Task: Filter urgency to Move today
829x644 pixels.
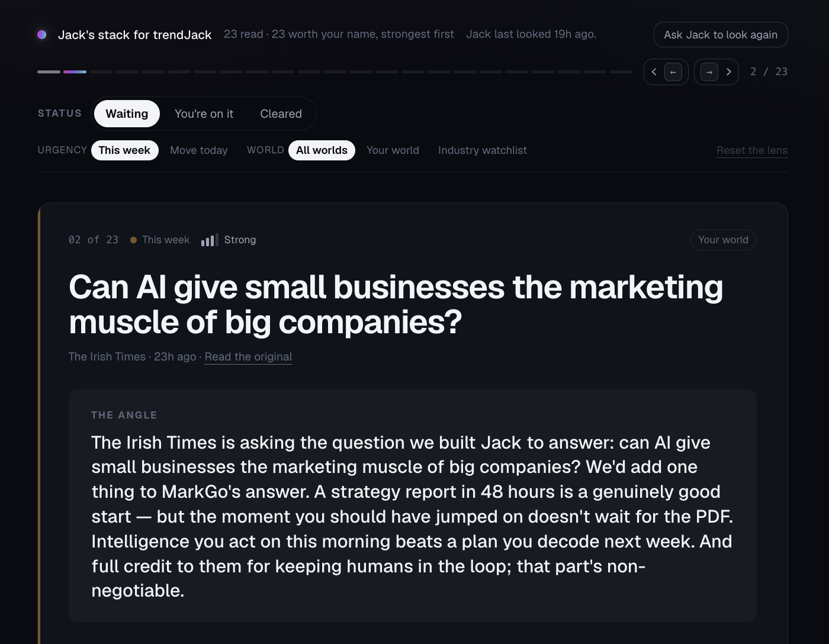Action: 199,150
